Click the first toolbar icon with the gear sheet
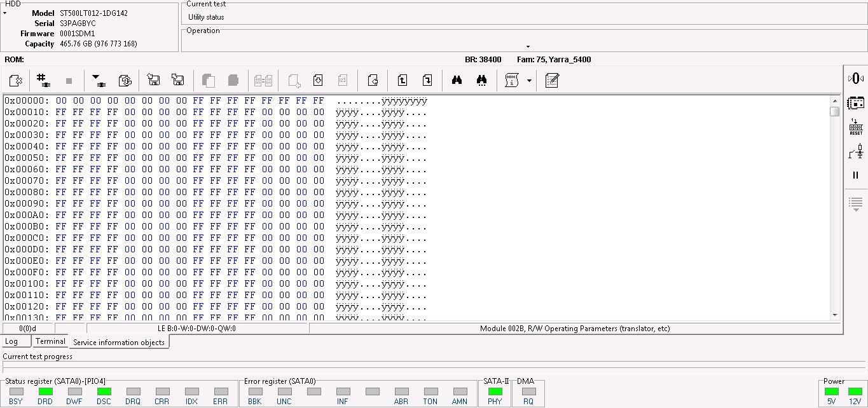The height and width of the screenshot is (408, 868). pos(16,81)
